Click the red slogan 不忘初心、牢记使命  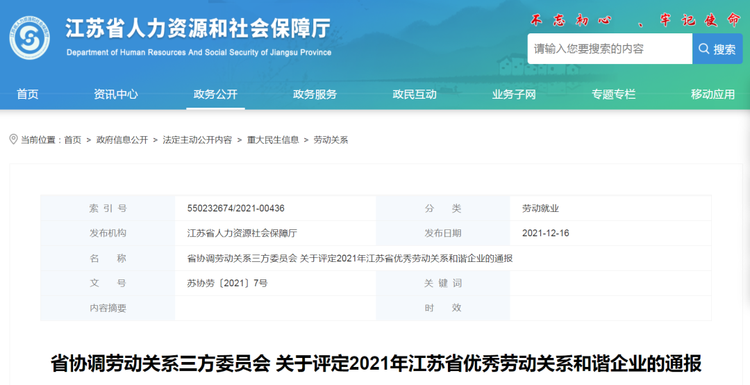click(x=635, y=20)
